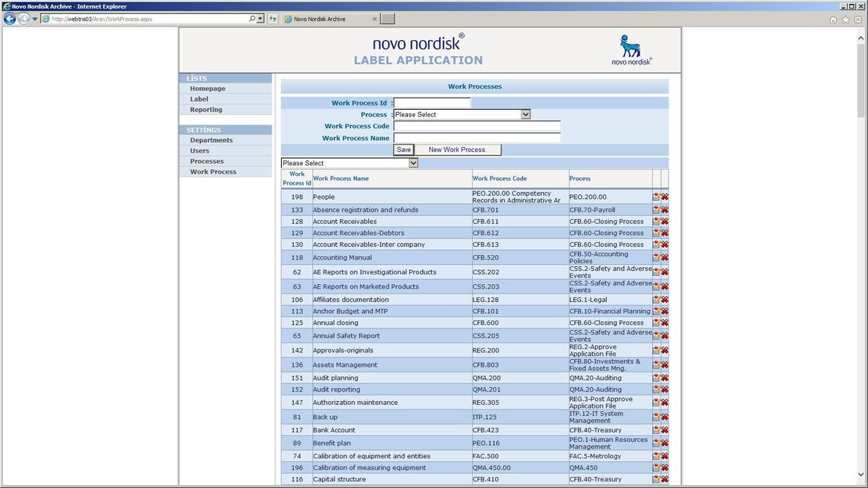This screenshot has width=868, height=488.
Task: Click the Work Process Id input field
Action: coord(432,103)
